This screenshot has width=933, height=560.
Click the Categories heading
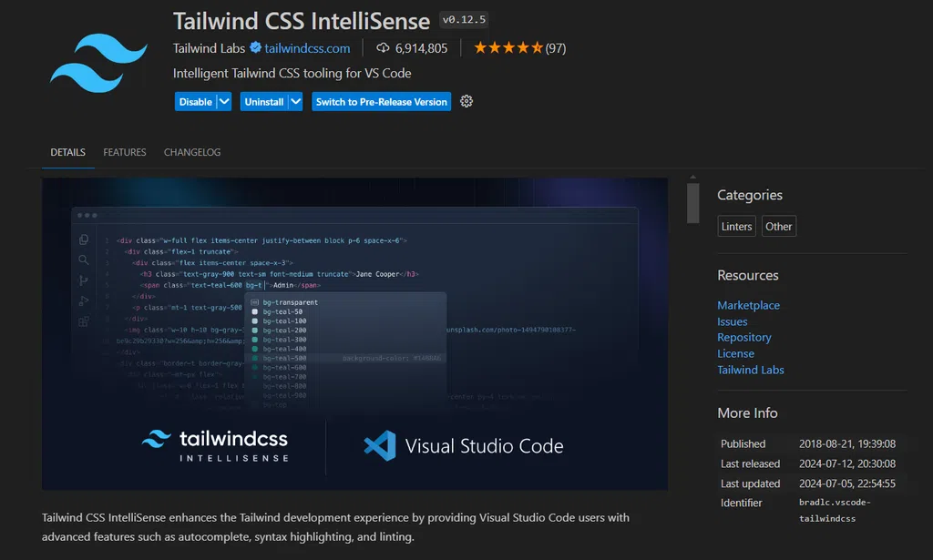click(x=750, y=195)
